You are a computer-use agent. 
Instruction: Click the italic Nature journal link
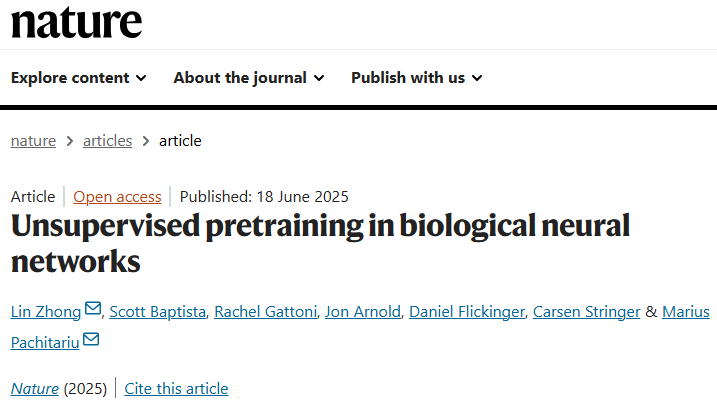(x=35, y=389)
